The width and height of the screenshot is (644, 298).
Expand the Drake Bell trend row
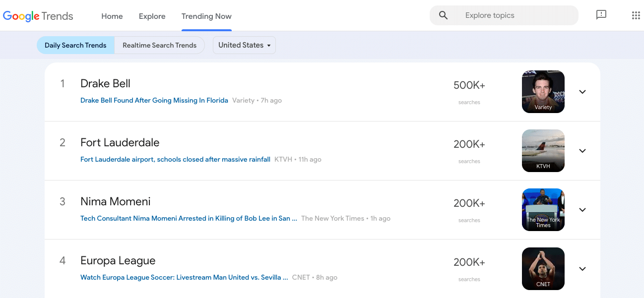point(582,92)
